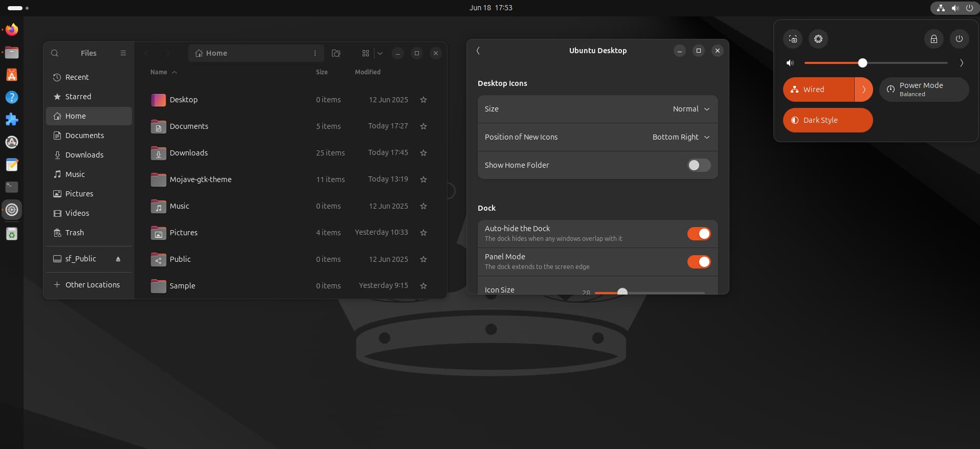The image size is (980, 449).
Task: Open Text Editor from the dock
Action: click(12, 165)
